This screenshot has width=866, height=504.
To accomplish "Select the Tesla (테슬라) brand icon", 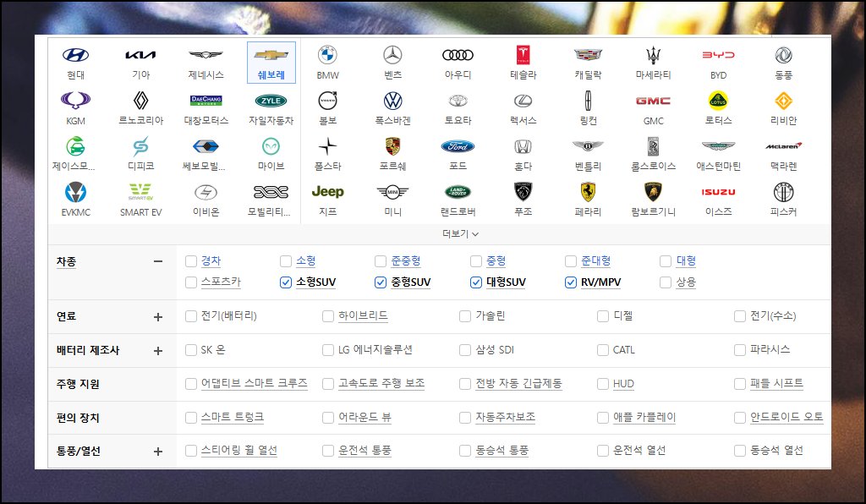I will 523,55.
